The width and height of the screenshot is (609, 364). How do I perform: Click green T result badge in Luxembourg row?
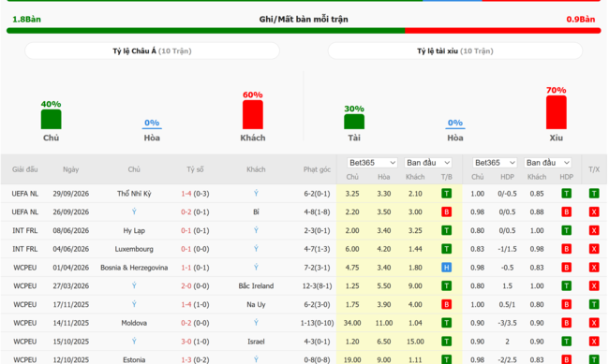click(x=447, y=249)
